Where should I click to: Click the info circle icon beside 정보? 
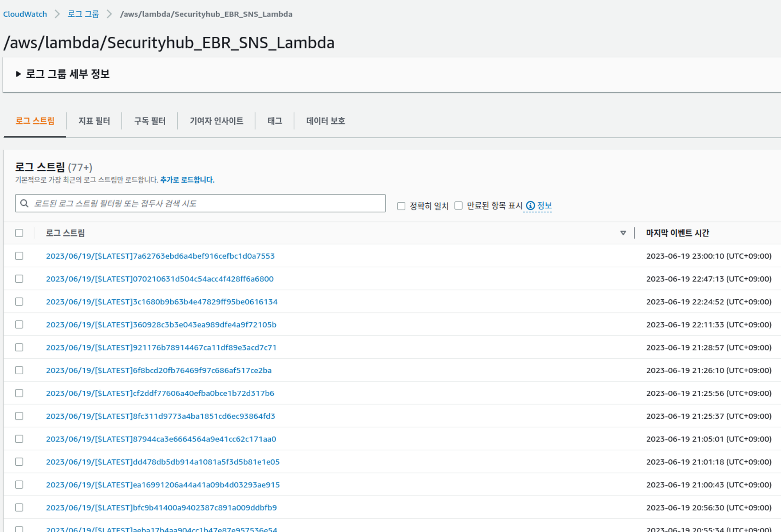(530, 206)
